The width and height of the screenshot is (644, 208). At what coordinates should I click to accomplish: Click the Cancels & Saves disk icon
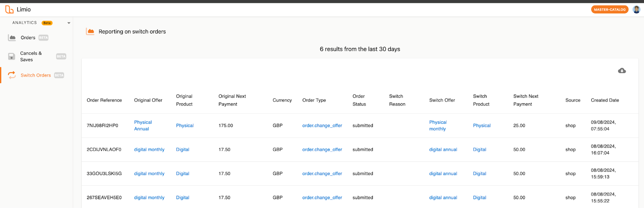coord(12,56)
